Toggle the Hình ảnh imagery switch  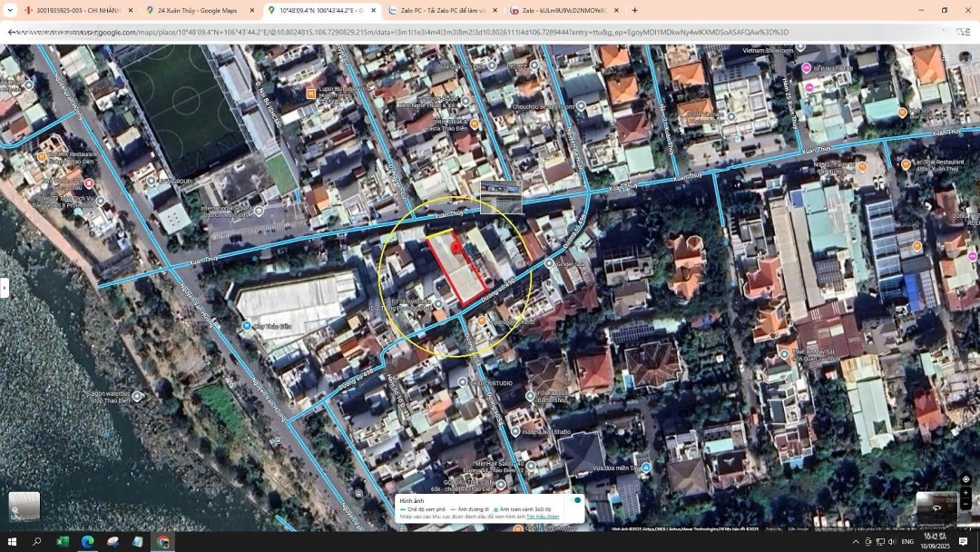(576, 500)
